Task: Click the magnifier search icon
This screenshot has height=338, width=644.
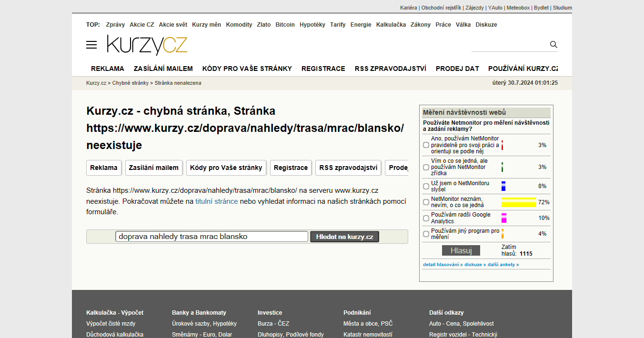Action: pos(553,44)
